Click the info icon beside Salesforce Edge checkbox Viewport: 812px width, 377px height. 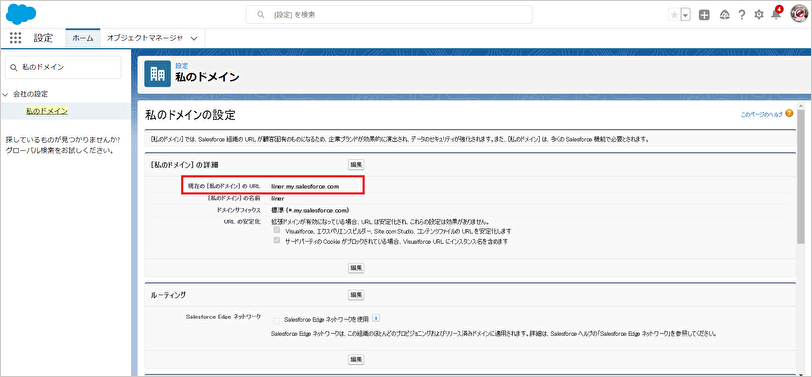[376, 318]
